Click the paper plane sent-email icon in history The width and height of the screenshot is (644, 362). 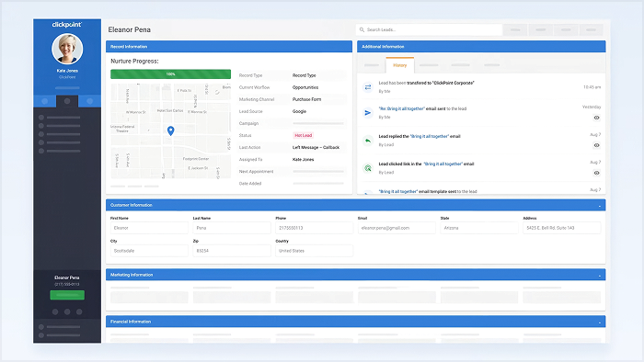tap(368, 113)
